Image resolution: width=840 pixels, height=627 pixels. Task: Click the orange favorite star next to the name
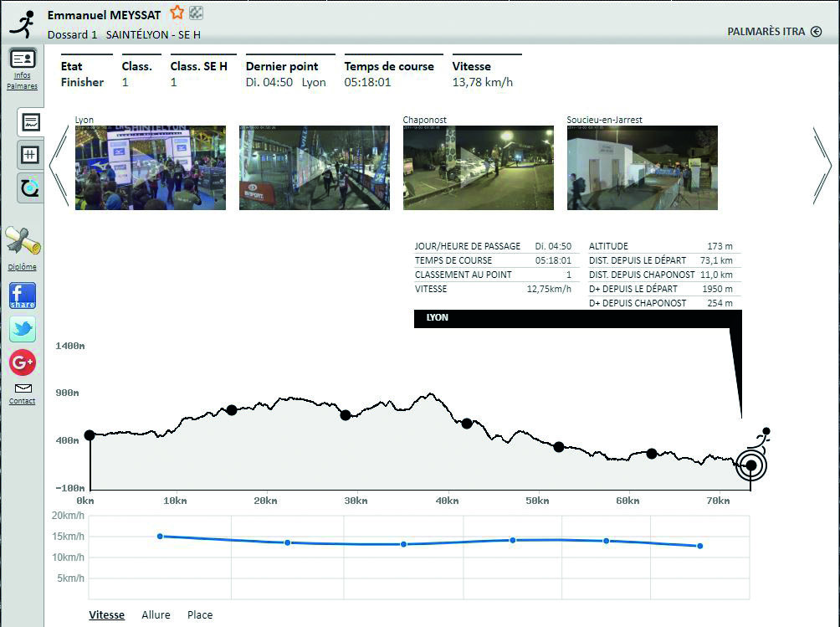tap(177, 13)
